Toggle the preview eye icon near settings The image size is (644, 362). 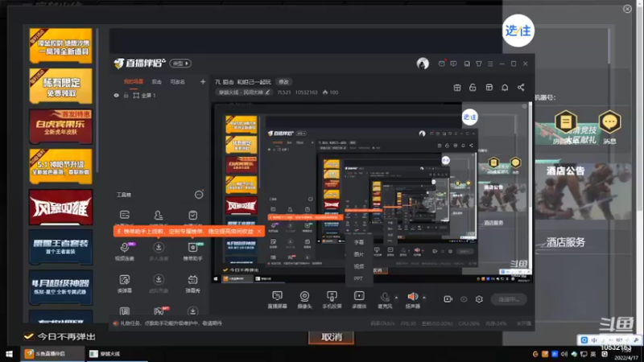pos(464,299)
